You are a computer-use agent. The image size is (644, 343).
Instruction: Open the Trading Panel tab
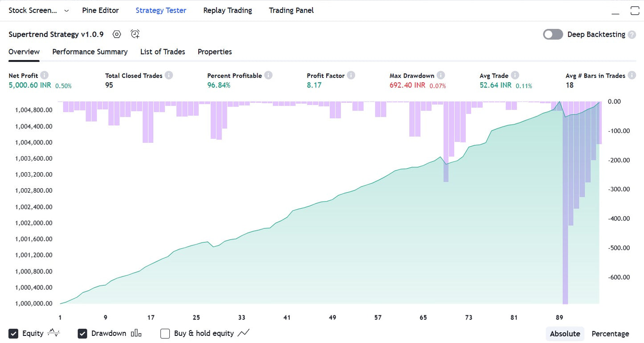[291, 10]
